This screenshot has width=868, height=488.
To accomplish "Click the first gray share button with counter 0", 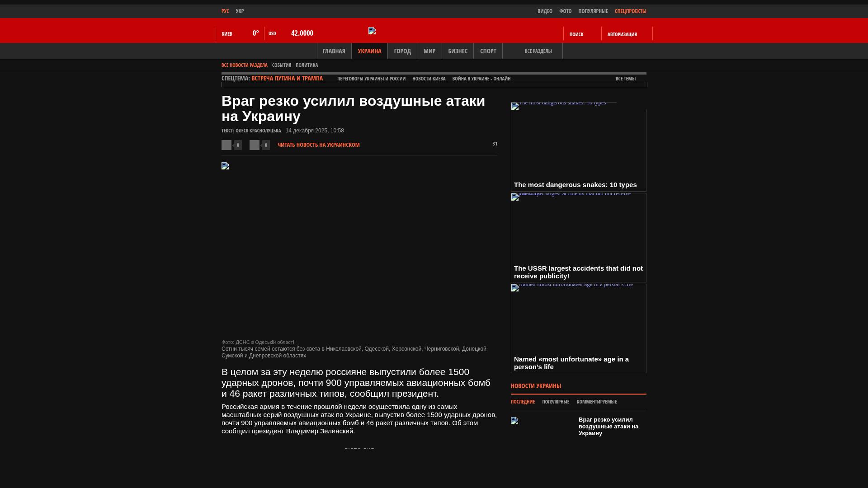I will click(x=226, y=145).
